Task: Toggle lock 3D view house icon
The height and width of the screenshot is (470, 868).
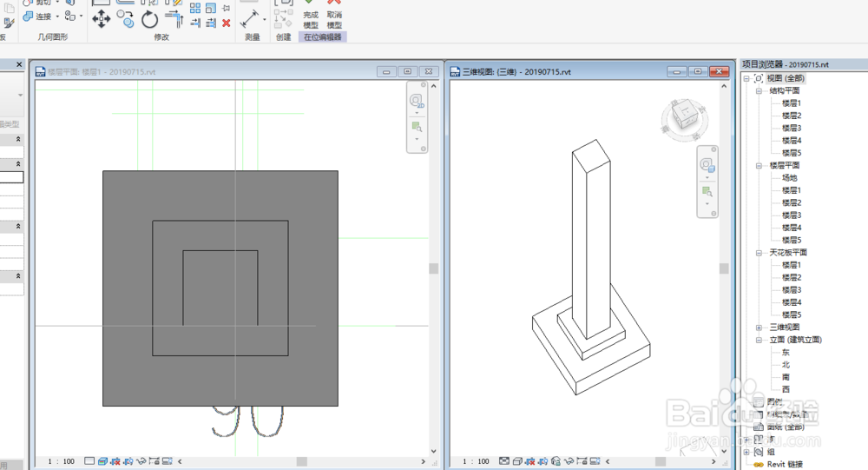Action: click(556, 461)
